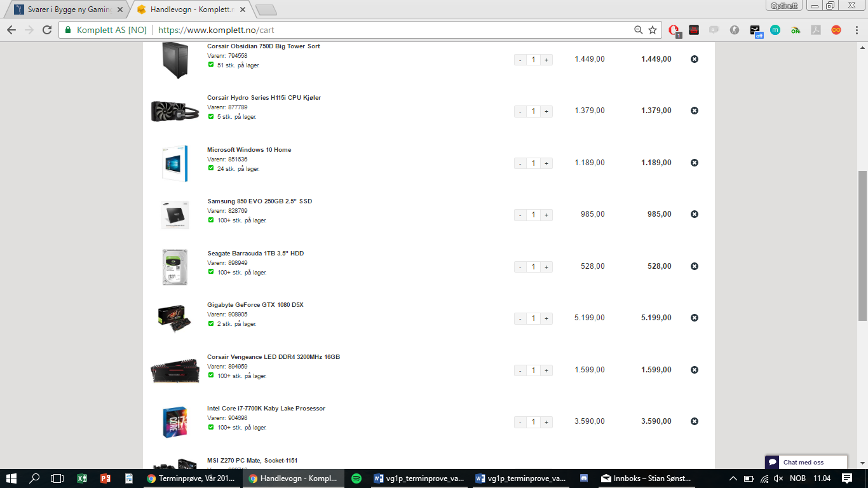Remove Gigabyte GTX 1080 from cart
The width and height of the screenshot is (868, 488).
(x=695, y=318)
